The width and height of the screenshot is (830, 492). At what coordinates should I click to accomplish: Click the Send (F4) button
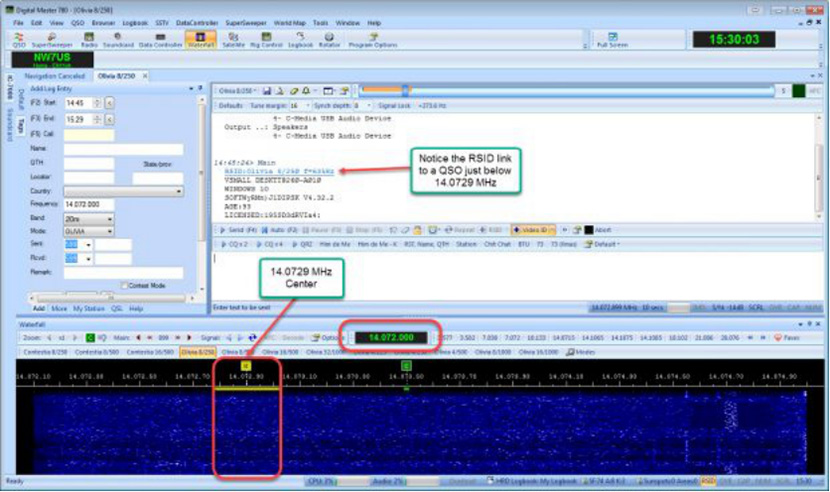pyautogui.click(x=239, y=229)
